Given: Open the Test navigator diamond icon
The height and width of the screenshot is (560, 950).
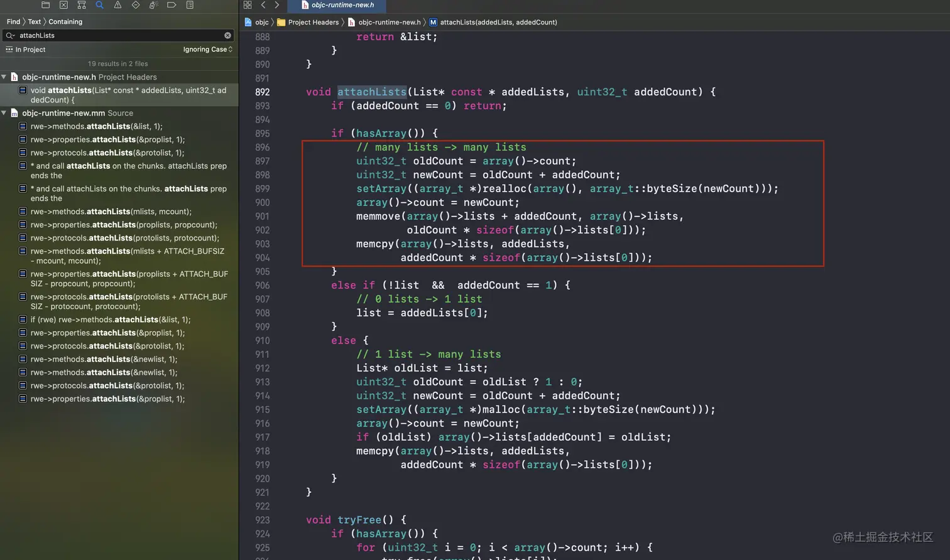Looking at the screenshot, I should pos(136,5).
